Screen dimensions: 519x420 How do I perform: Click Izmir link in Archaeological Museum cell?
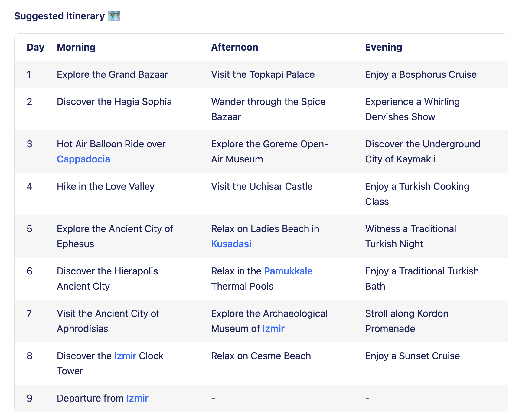[x=273, y=329]
